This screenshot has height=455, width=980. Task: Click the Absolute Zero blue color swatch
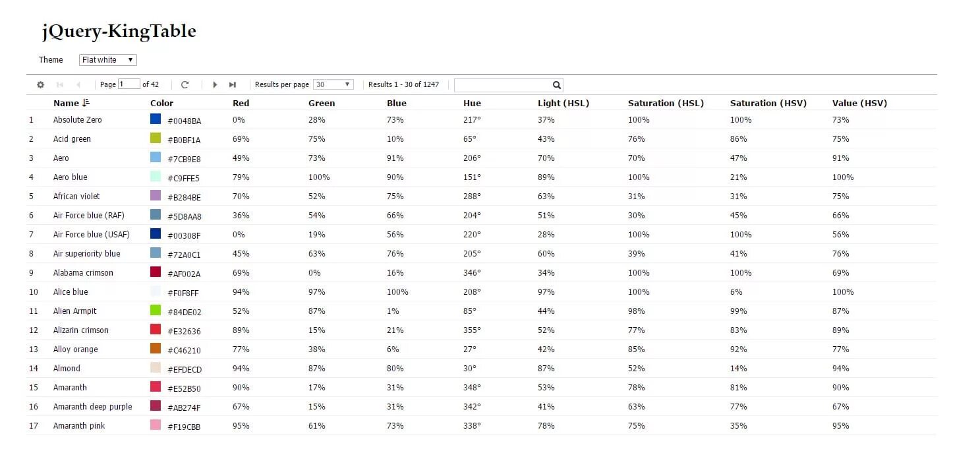coord(156,119)
